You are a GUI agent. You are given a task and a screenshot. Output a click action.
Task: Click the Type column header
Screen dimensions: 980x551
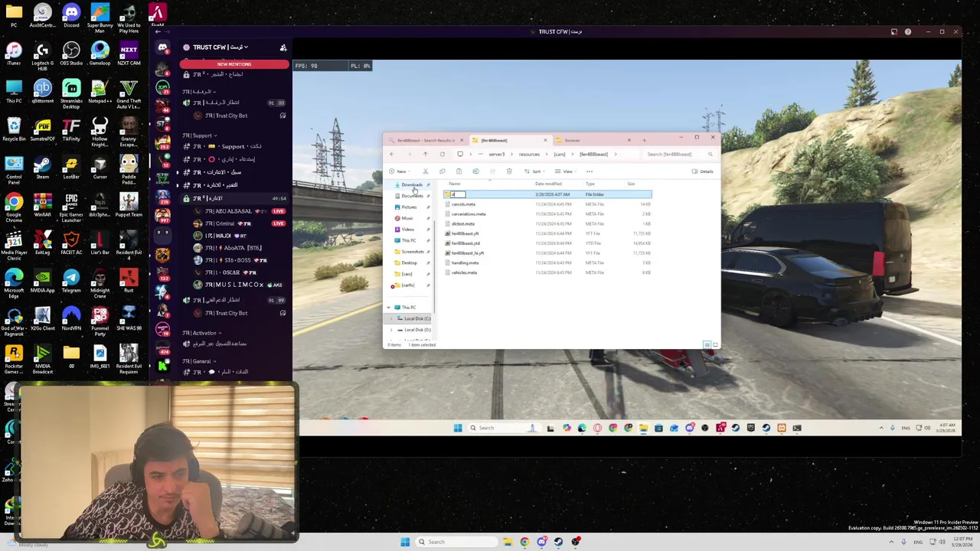point(590,184)
